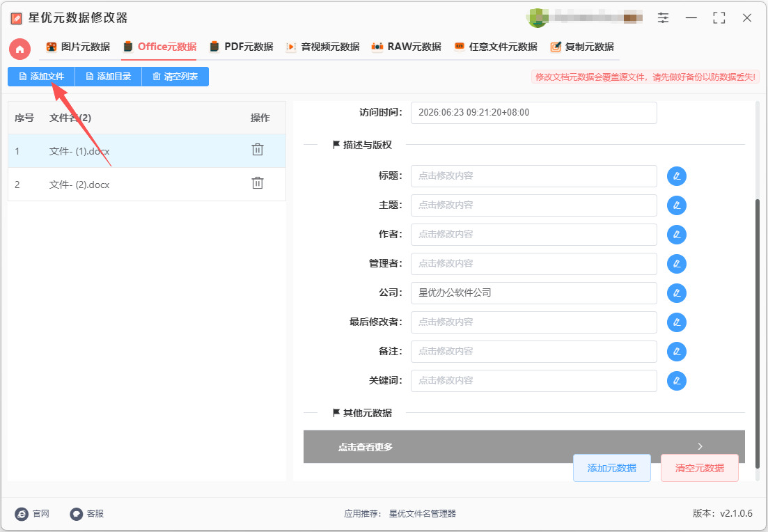
Task: Open the 官网 link in the footer
Action: 32,513
